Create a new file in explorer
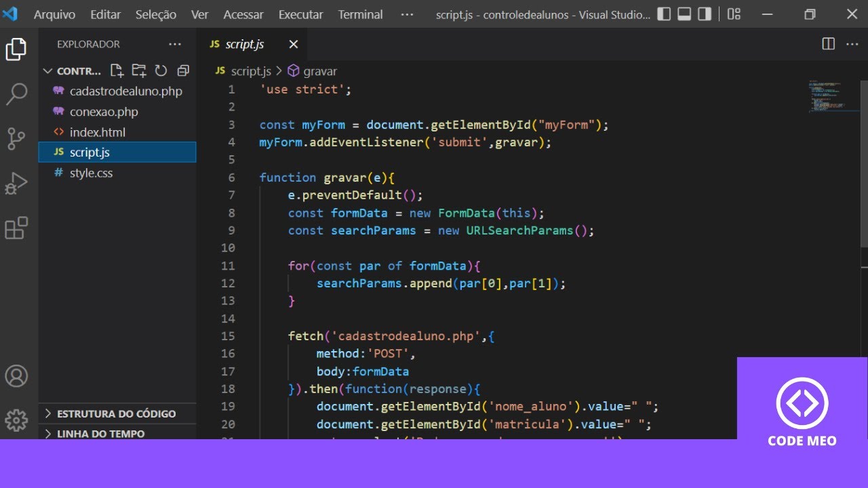Viewport: 868px width, 488px height. 117,70
